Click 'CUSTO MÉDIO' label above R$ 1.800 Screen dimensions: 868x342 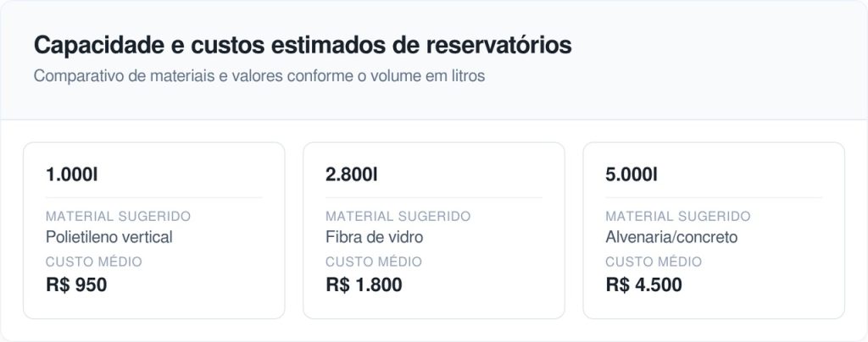tap(374, 262)
